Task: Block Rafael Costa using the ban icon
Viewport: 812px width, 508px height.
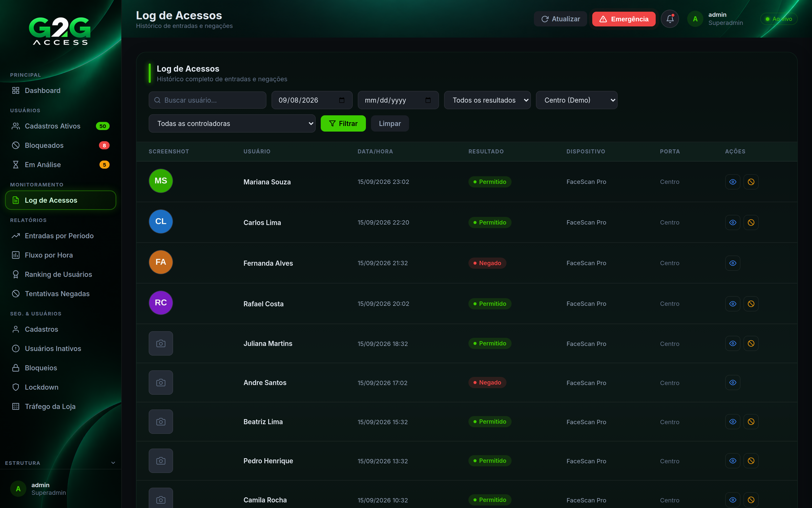Action: tap(751, 304)
